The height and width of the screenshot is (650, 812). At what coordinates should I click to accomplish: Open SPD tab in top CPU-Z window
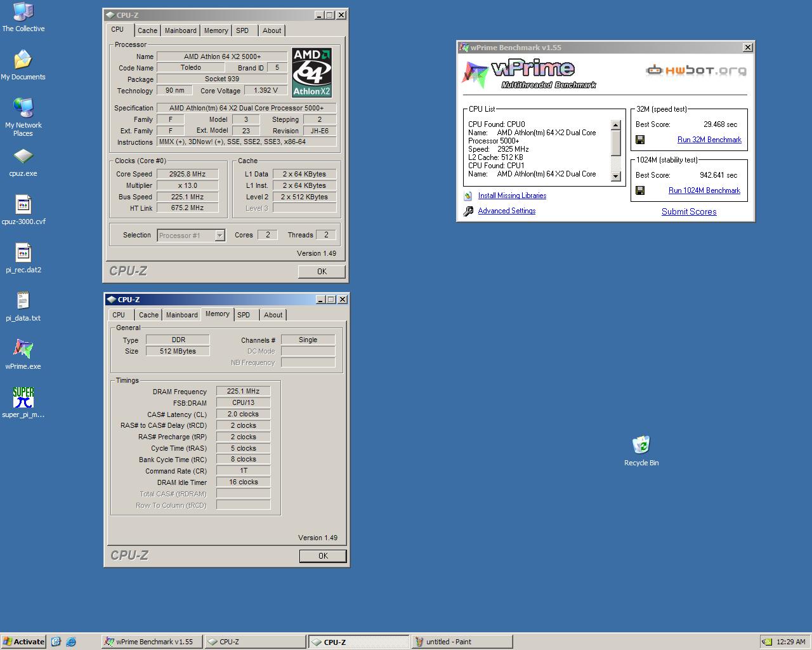coord(242,30)
